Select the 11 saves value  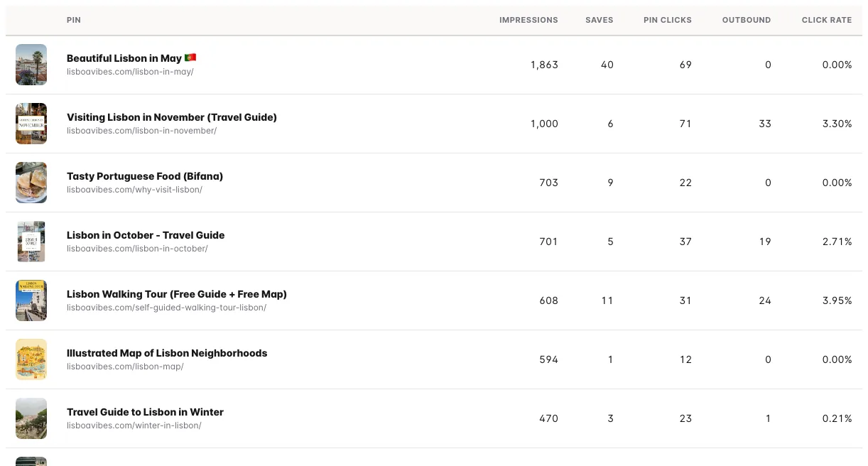tap(607, 300)
